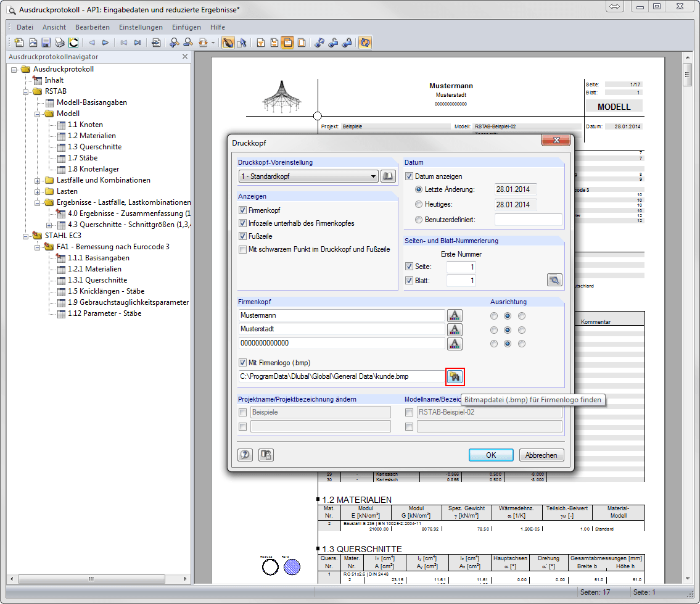Enable editing project name Beispiele
The image size is (700, 604).
pyautogui.click(x=243, y=412)
